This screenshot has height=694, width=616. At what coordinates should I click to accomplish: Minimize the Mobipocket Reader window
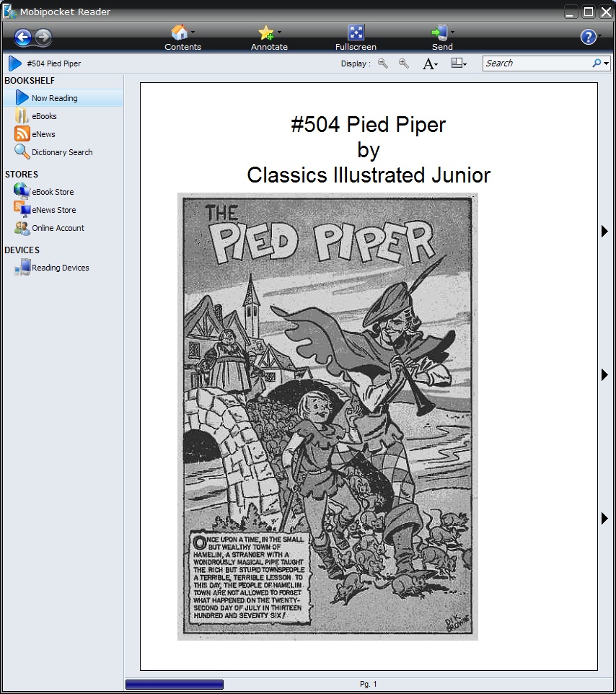click(571, 12)
